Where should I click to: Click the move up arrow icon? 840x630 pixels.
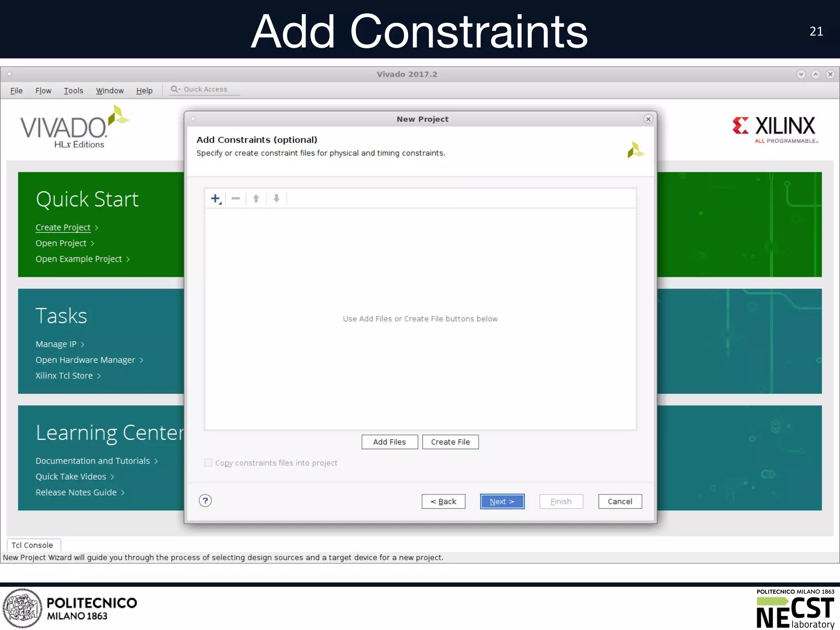tap(256, 199)
